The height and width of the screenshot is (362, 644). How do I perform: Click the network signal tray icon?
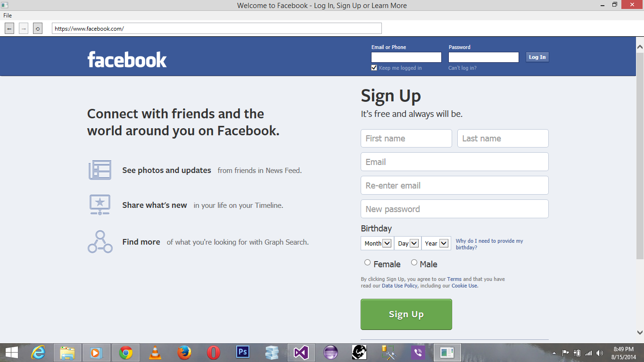(588, 353)
